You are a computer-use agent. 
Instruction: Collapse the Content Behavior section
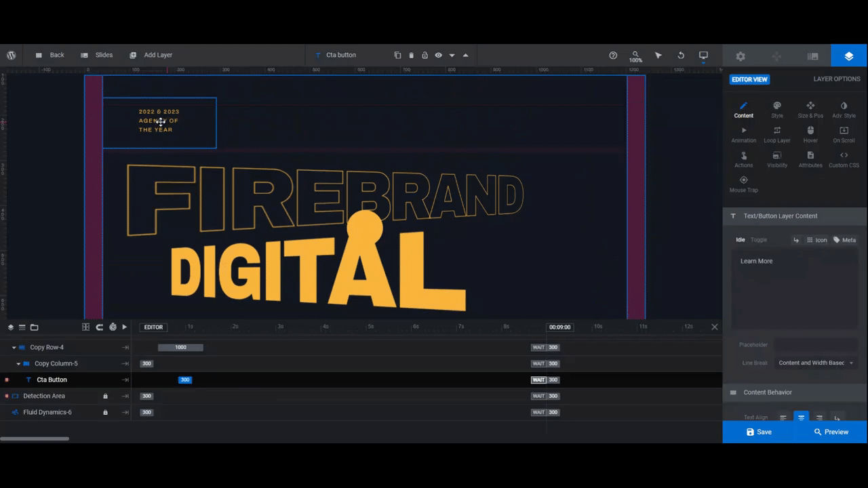click(x=795, y=392)
